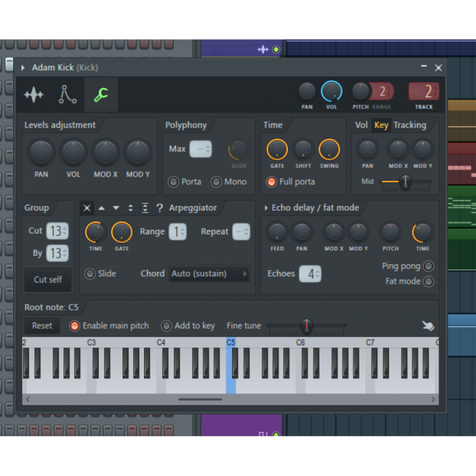Screen dimensions: 476x476
Task: Adjust the Fine tune slider
Action: point(306,325)
